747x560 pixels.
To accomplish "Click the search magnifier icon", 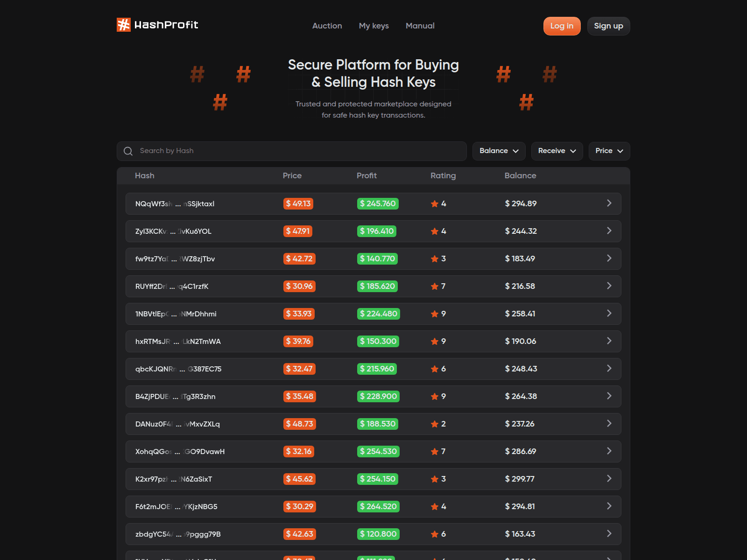I will click(128, 151).
